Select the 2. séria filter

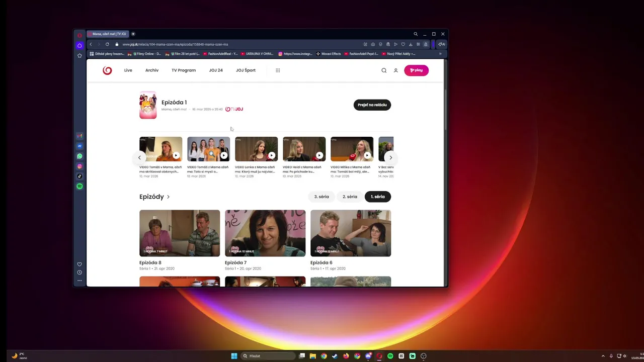pyautogui.click(x=350, y=197)
